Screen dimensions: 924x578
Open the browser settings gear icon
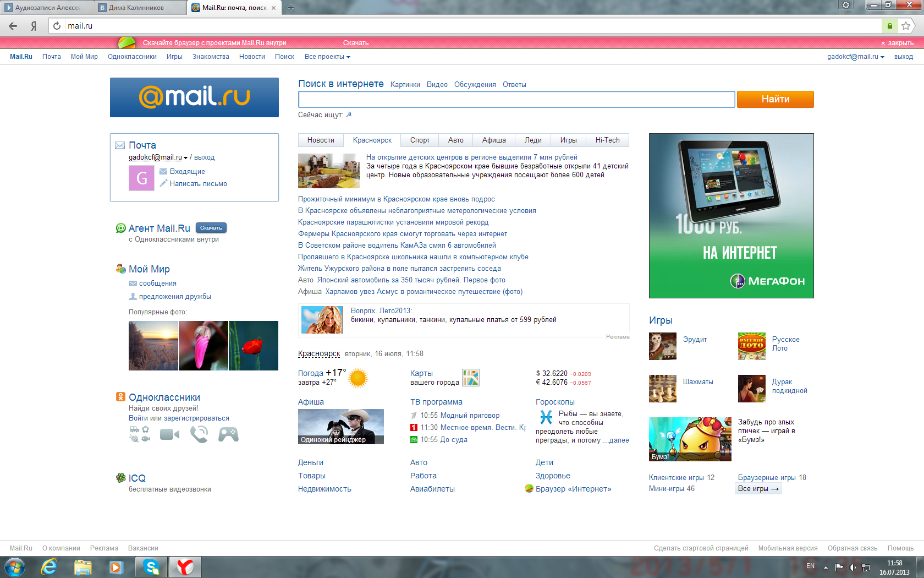click(846, 5)
